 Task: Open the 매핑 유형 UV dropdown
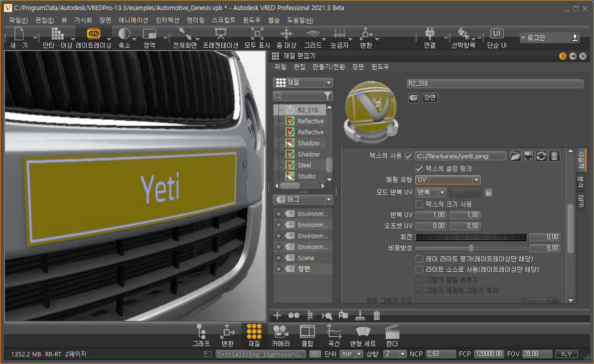tap(448, 180)
